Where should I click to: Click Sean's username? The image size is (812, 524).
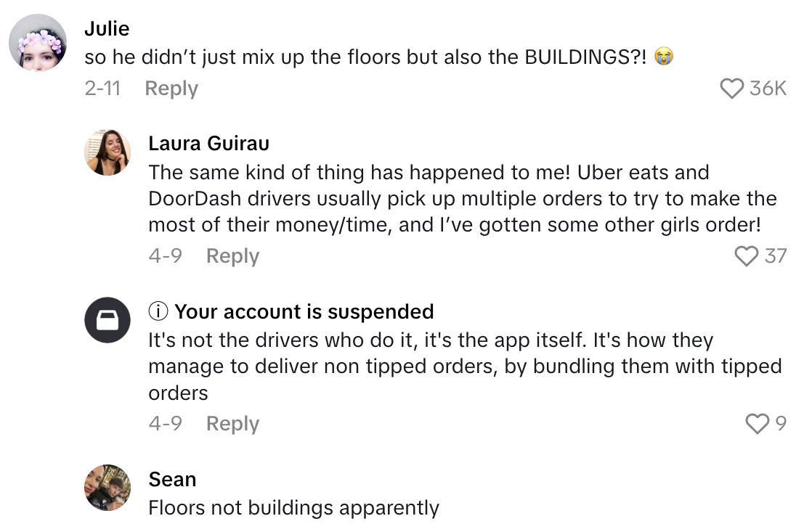[172, 479]
